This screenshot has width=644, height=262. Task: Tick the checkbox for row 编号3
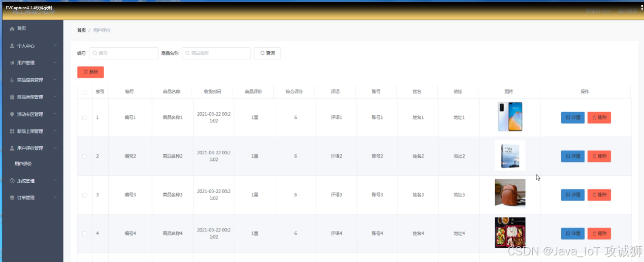85,195
